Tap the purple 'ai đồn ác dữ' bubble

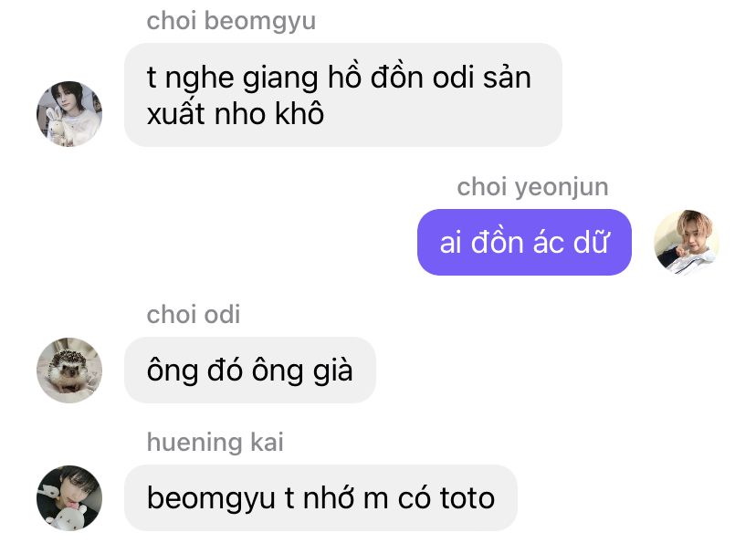[x=524, y=242]
